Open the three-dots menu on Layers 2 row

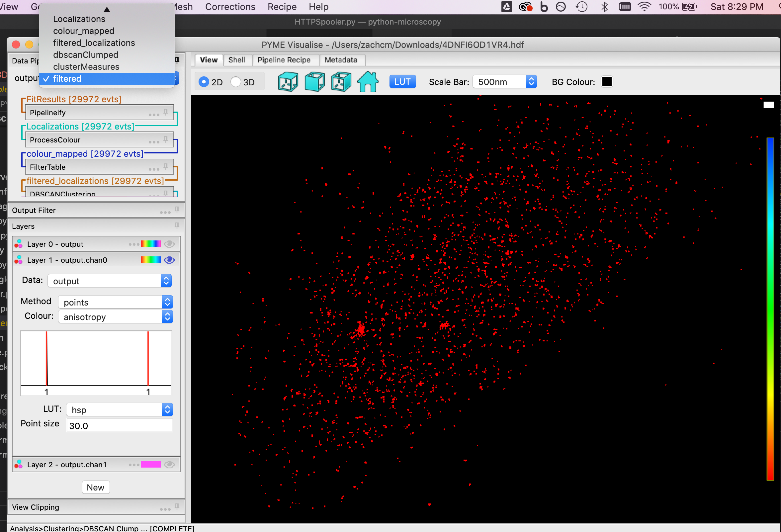point(134,465)
